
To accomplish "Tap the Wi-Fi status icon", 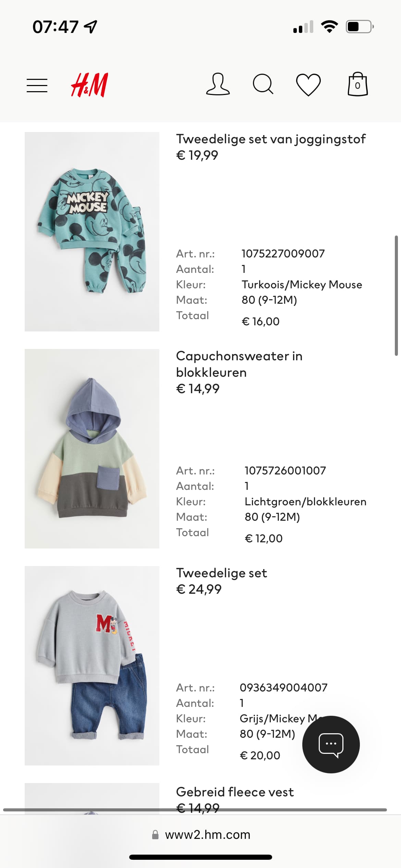I will tap(329, 27).
